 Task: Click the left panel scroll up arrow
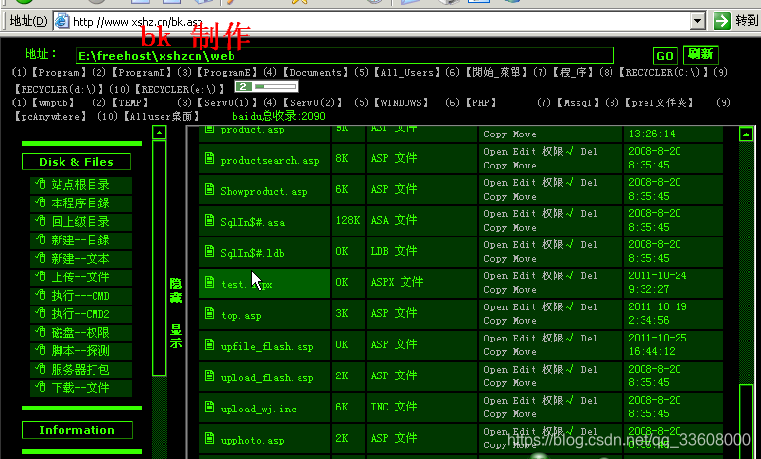159,132
